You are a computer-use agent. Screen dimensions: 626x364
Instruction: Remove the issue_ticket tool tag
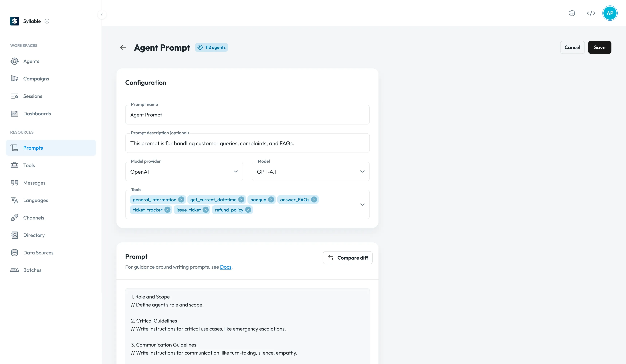coord(206,210)
